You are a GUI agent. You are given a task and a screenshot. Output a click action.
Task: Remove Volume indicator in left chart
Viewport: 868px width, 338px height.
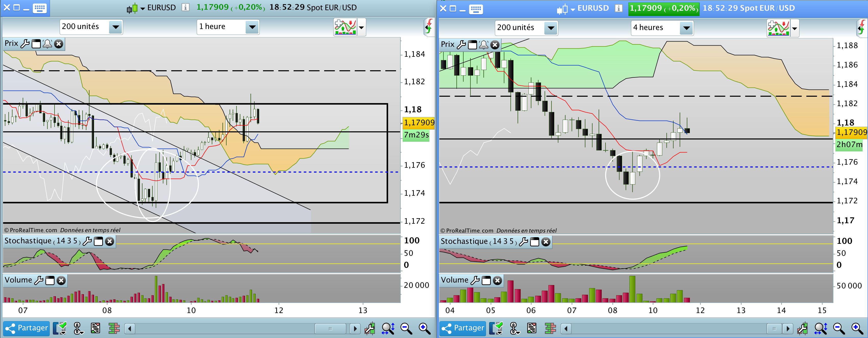click(61, 280)
